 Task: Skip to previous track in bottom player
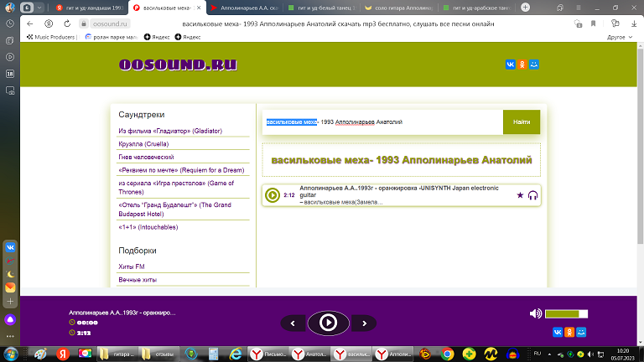click(293, 323)
